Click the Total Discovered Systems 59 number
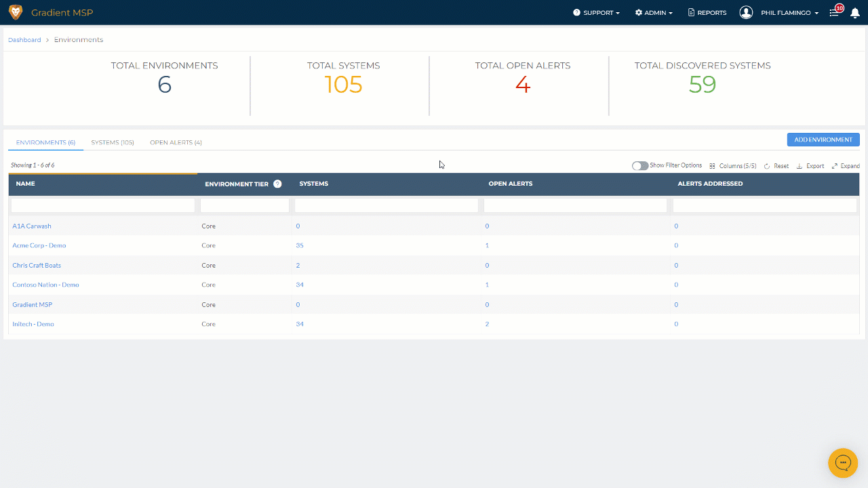Image resolution: width=868 pixels, height=488 pixels. (703, 85)
